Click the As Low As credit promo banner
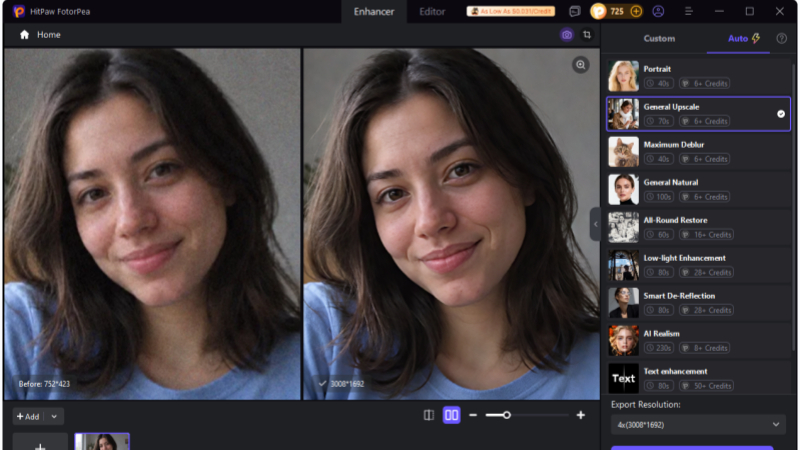The image size is (800, 450). [x=511, y=11]
